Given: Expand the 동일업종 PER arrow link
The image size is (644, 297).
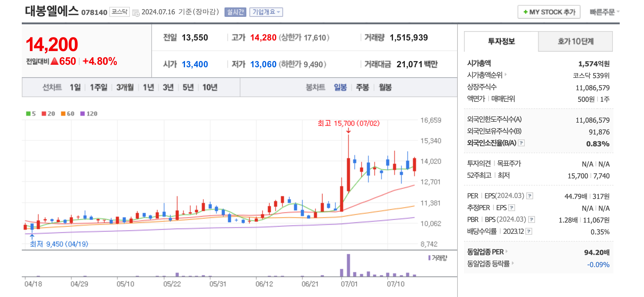Looking at the screenshot, I should [x=507, y=251].
